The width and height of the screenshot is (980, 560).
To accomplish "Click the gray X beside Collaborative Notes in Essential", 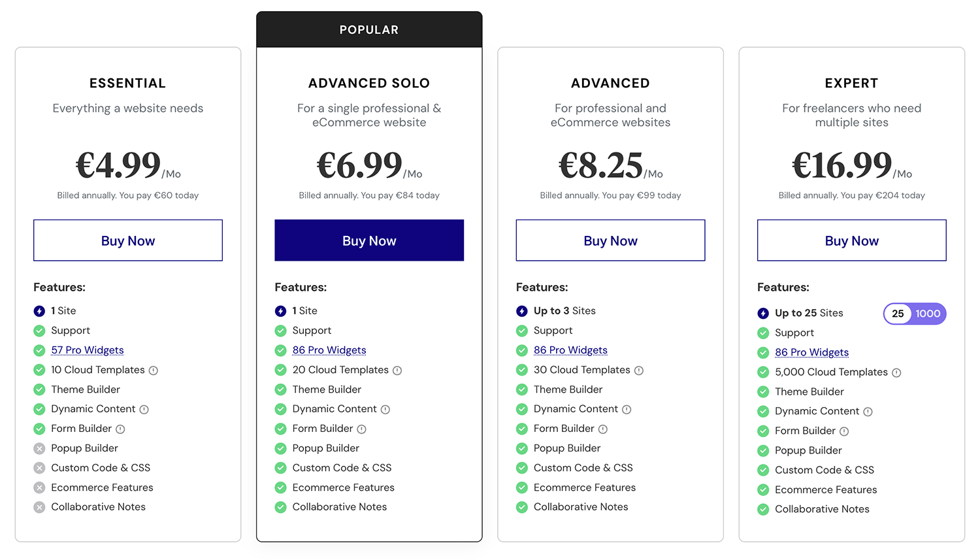I will coord(39,507).
